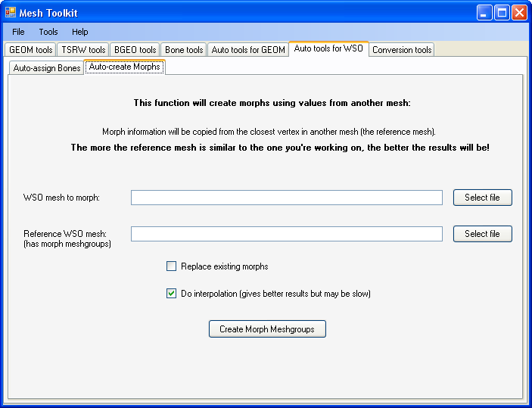
Task: Uncheck the Do interpolation checkbox
Action: coord(171,293)
